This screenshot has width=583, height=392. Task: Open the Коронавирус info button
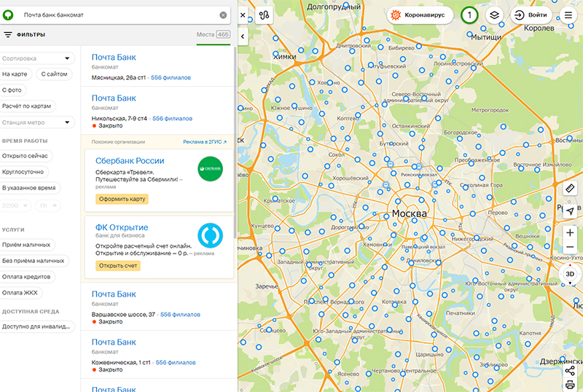click(420, 15)
